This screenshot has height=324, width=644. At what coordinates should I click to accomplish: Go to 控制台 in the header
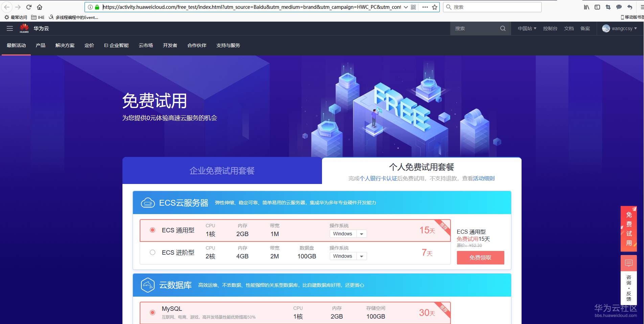(x=550, y=28)
